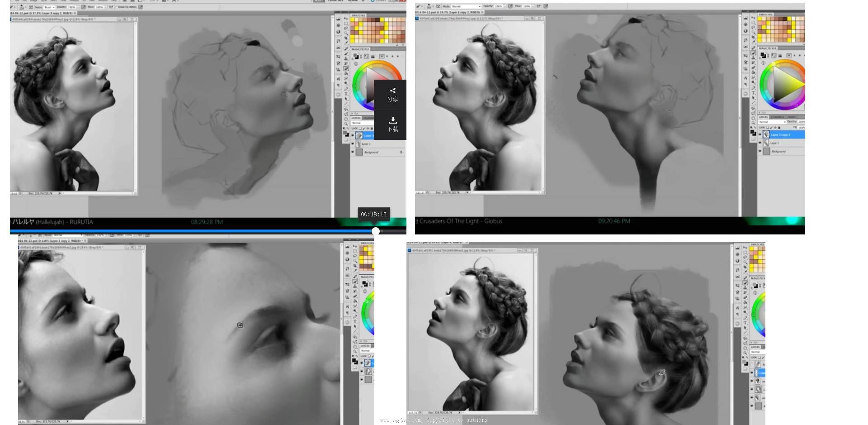Screen dimensions: 868x425
Task: Hide Background layer via eye in Hallelujah frame
Action: tap(353, 152)
